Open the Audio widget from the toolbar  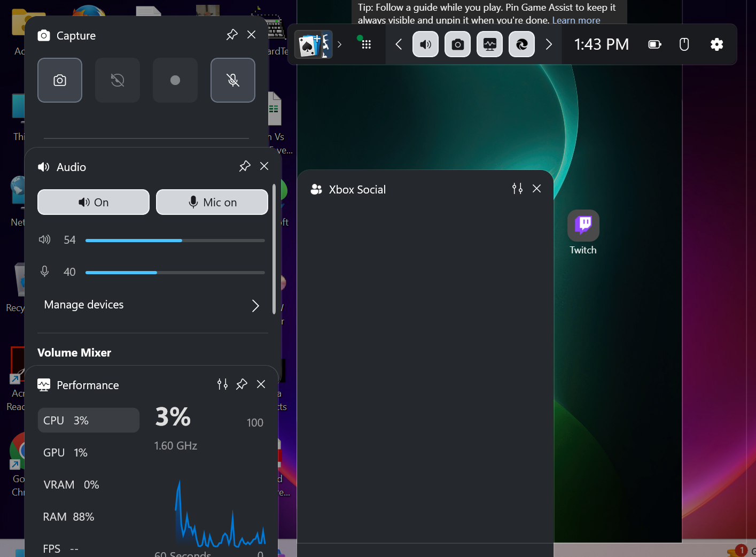[425, 44]
